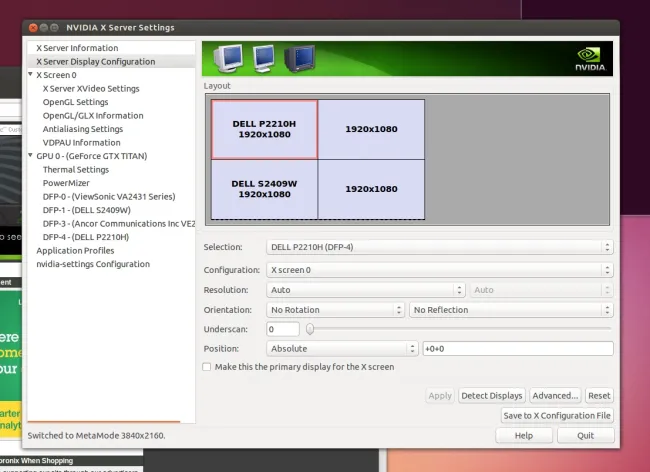This screenshot has width=650, height=472.
Task: Open the Configuration dropdown showing X screen 0
Action: (439, 270)
